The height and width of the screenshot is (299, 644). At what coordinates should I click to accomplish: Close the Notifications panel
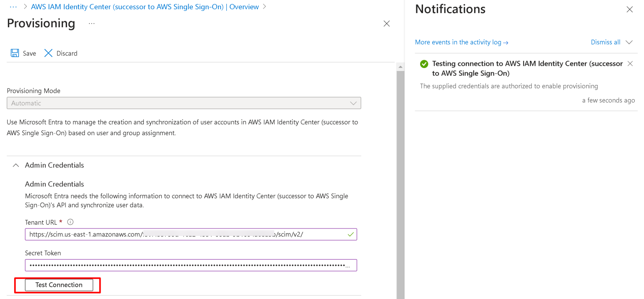tap(629, 9)
